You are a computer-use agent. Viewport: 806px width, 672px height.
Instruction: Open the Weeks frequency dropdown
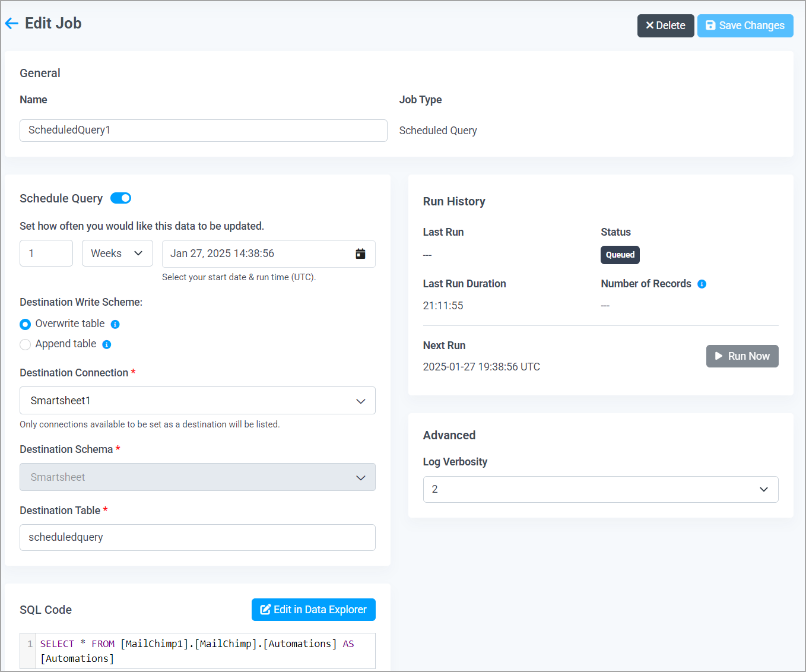pos(117,253)
